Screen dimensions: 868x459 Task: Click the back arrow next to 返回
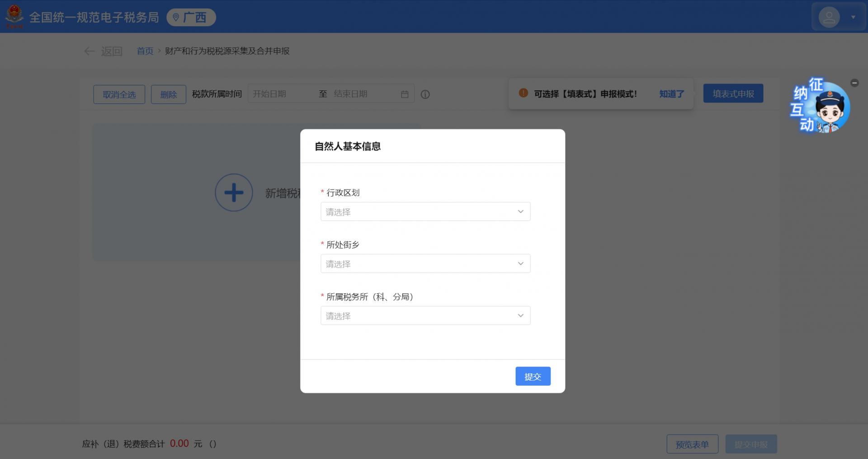point(89,51)
